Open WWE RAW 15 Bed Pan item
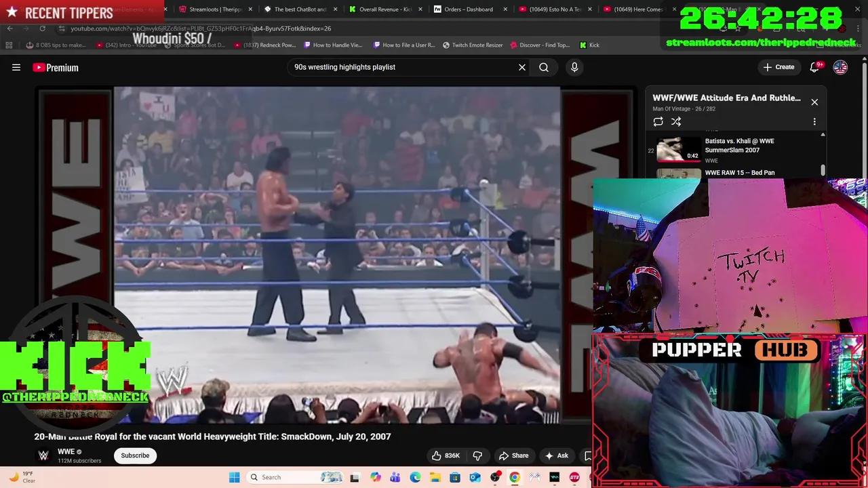Image resolution: width=868 pixels, height=488 pixels. tap(740, 173)
